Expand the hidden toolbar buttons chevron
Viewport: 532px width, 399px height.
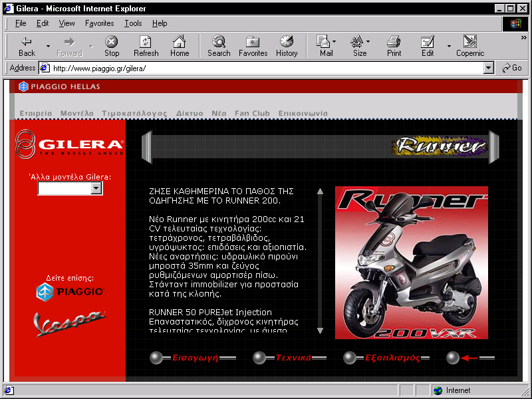pyautogui.click(x=524, y=38)
